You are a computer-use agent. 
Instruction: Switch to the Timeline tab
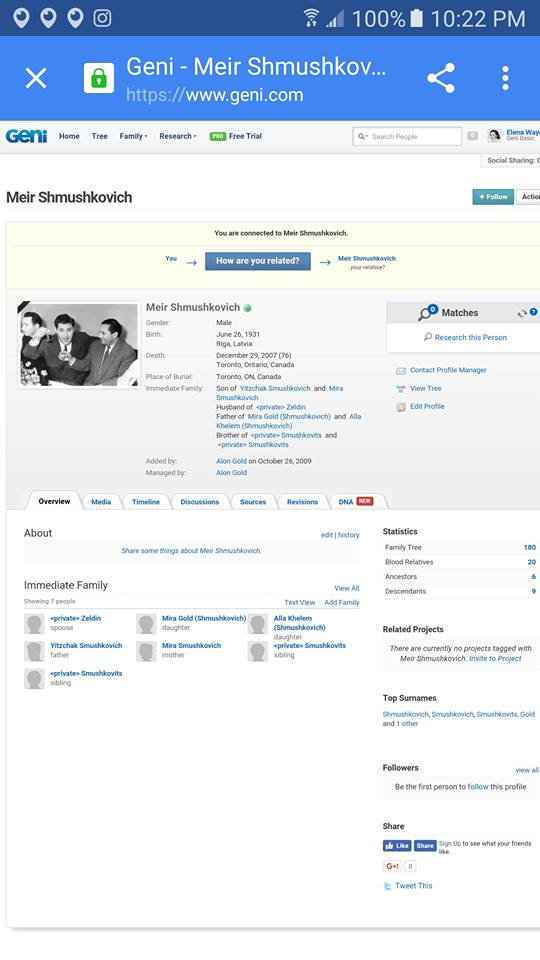146,501
